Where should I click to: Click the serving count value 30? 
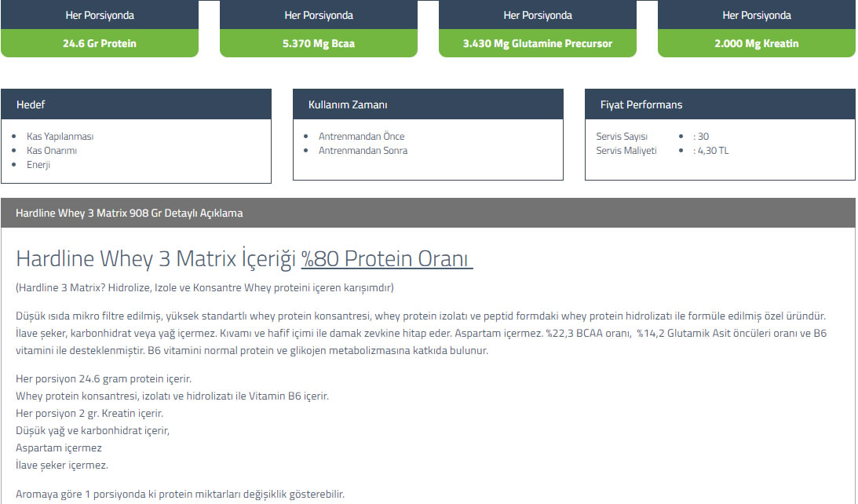[701, 137]
